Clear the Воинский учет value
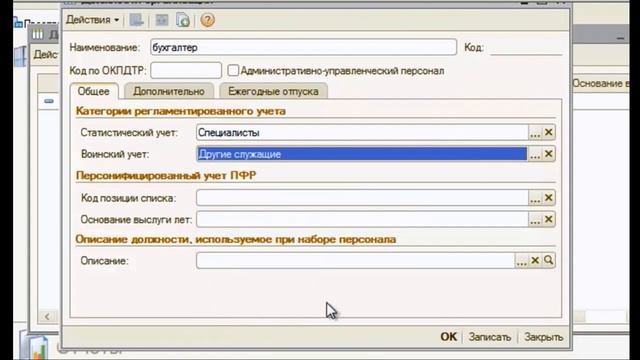The image size is (640, 360). [x=549, y=154]
